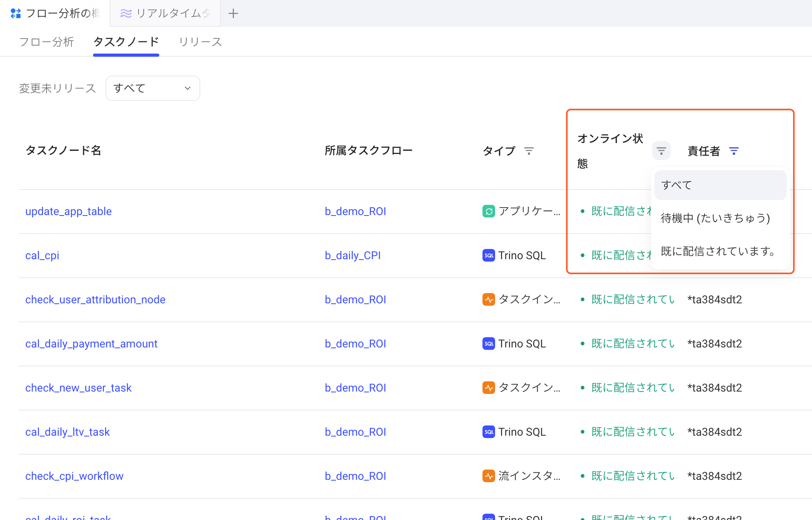Click task instance icon in check_new_user_task row
Image resolution: width=812 pixels, height=520 pixels.
coord(489,388)
